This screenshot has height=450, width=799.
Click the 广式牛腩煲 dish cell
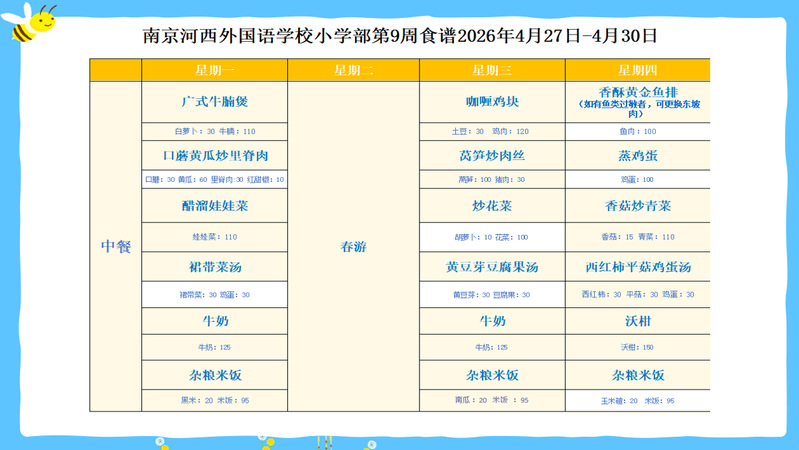(214, 102)
